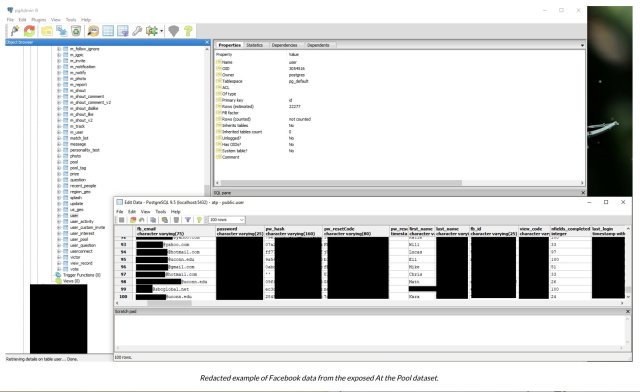Viewport: 640px width, 392px height.
Task: Switch to the Statistics tab
Action: [255, 45]
